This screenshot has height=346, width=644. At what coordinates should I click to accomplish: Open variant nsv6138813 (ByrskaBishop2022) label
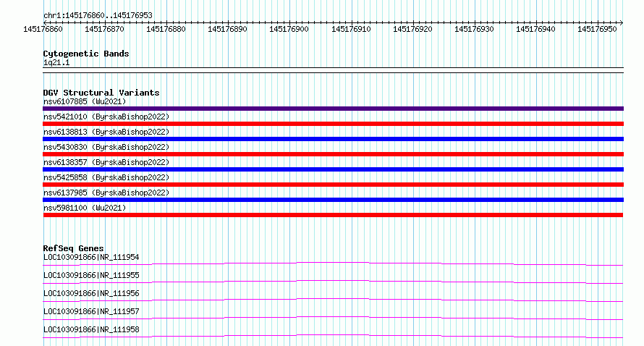(106, 132)
